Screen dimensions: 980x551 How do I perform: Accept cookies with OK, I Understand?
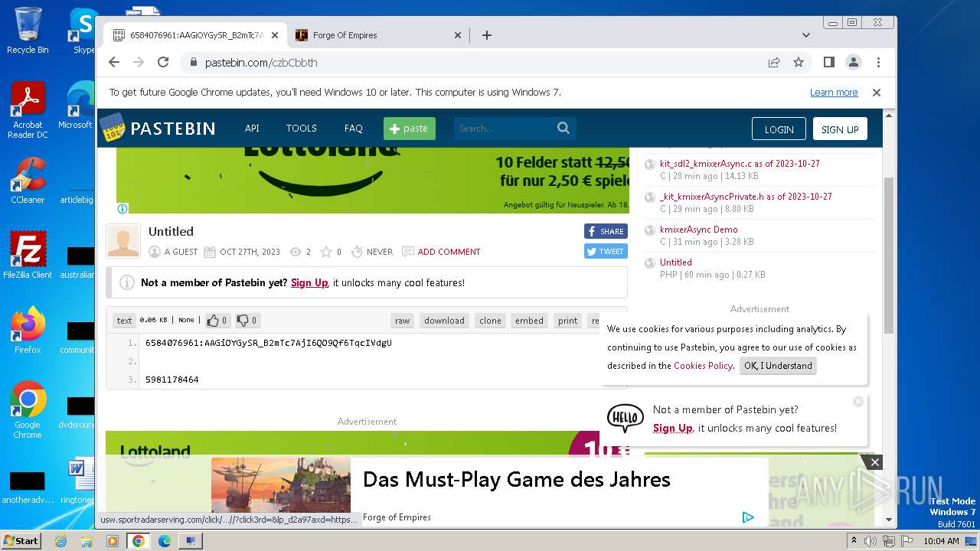[778, 366]
